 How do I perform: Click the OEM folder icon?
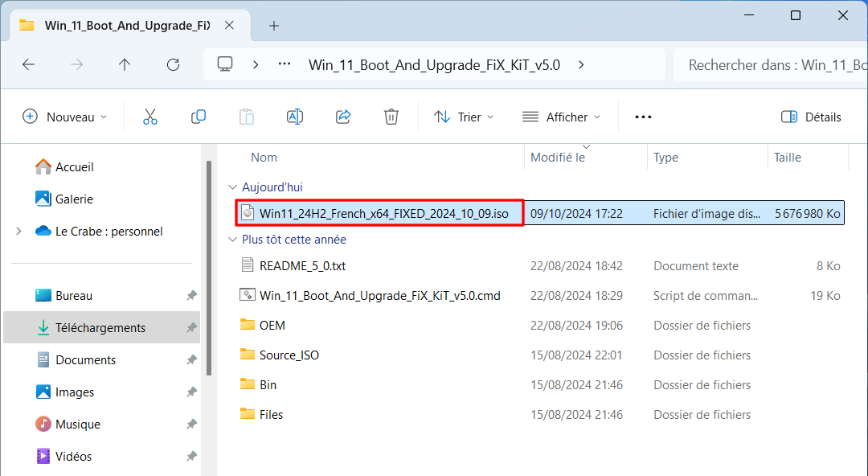point(247,325)
